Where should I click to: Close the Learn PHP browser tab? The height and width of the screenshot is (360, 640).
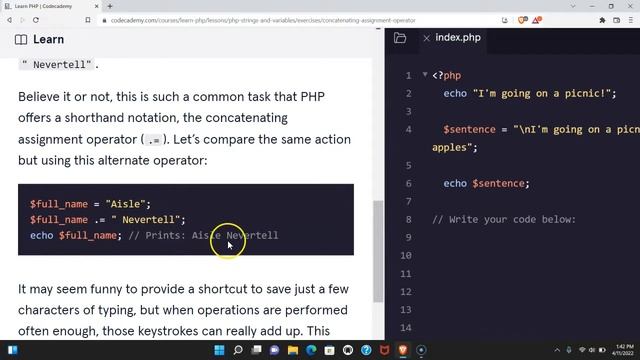pyautogui.click(x=96, y=6)
